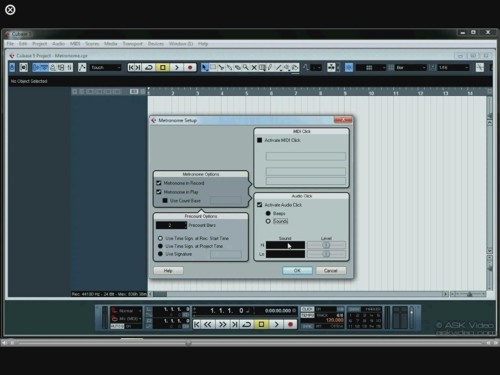Click the Constrain Delay Compensation button
Image resolution: width=500 pixels, height=375 pixels.
pyautogui.click(x=23, y=68)
